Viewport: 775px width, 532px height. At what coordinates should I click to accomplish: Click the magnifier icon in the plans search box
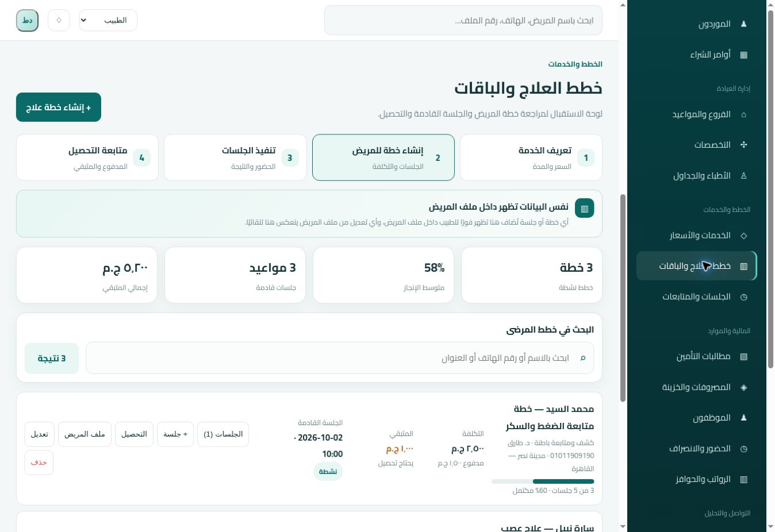click(x=582, y=358)
